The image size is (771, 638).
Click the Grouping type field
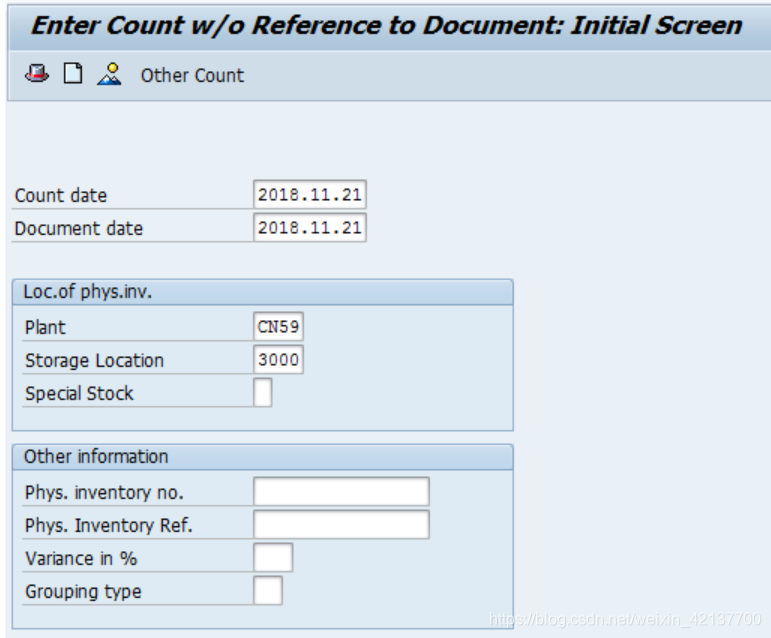[x=268, y=590]
